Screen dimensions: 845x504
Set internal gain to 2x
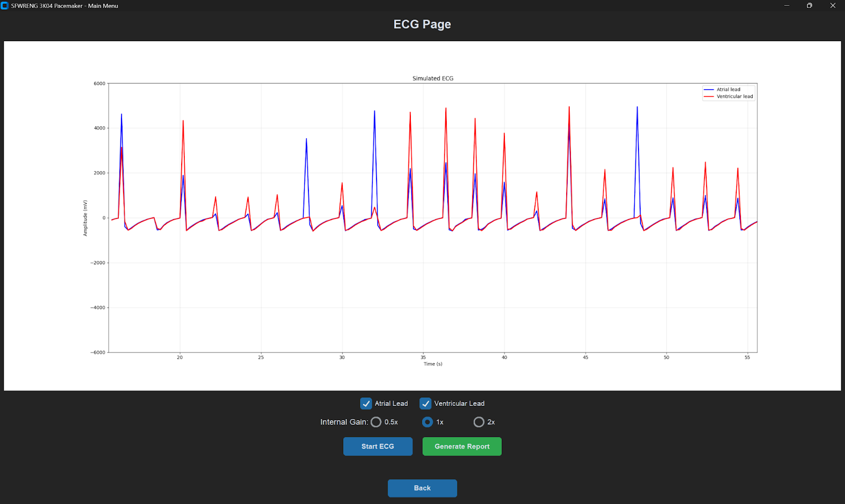(478, 422)
